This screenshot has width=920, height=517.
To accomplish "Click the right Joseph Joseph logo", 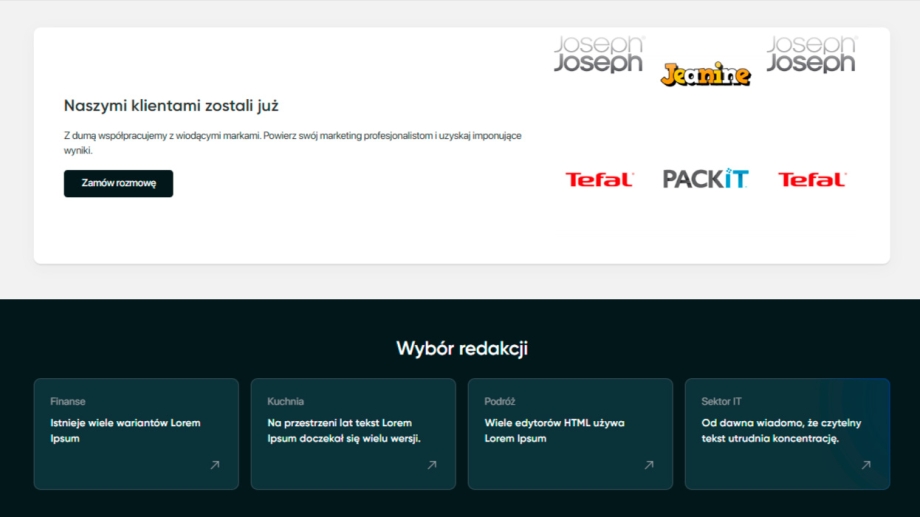I will click(811, 55).
